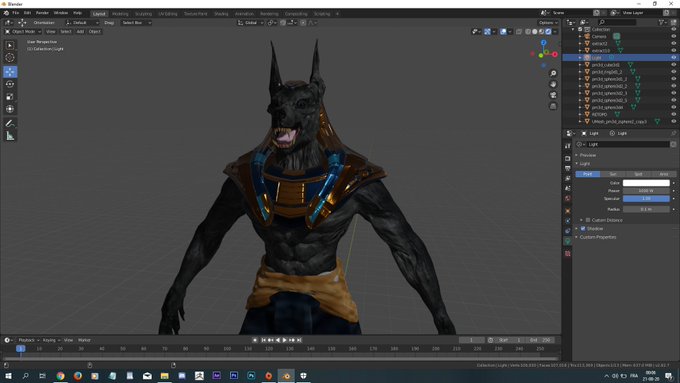The width and height of the screenshot is (680, 383).
Task: Activate the Rotate tool
Action: pos(10,84)
